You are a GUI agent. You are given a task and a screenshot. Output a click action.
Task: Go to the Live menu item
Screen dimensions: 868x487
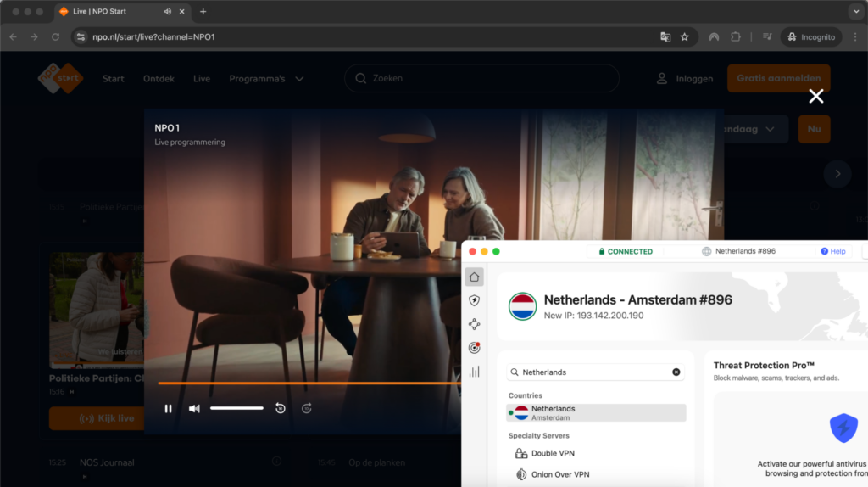(202, 79)
